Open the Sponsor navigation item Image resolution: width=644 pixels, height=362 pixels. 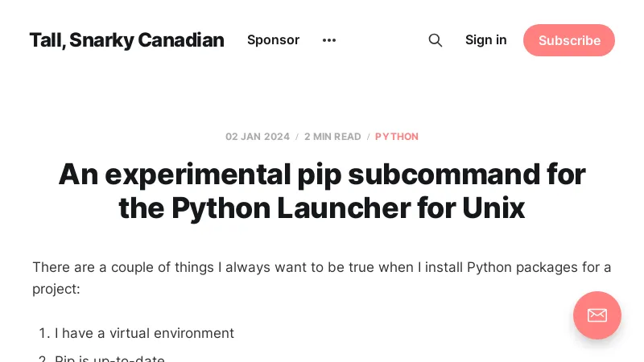[x=273, y=40]
